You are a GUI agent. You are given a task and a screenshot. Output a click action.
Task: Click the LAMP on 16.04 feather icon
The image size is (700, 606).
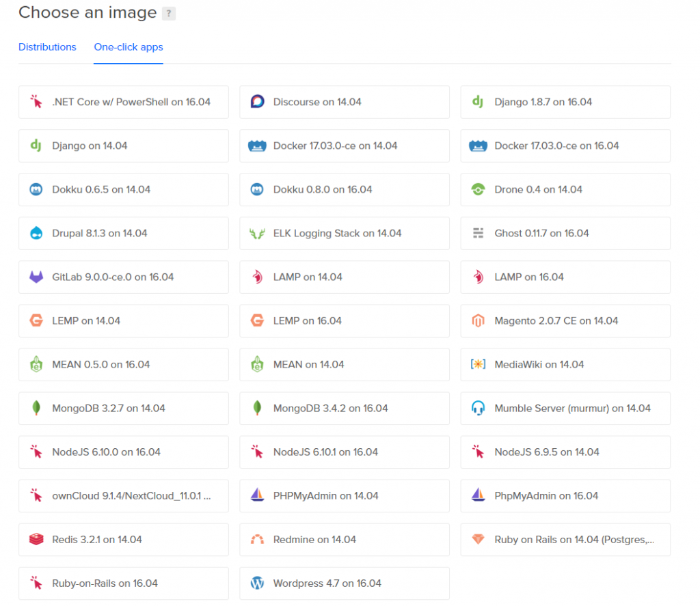478,277
